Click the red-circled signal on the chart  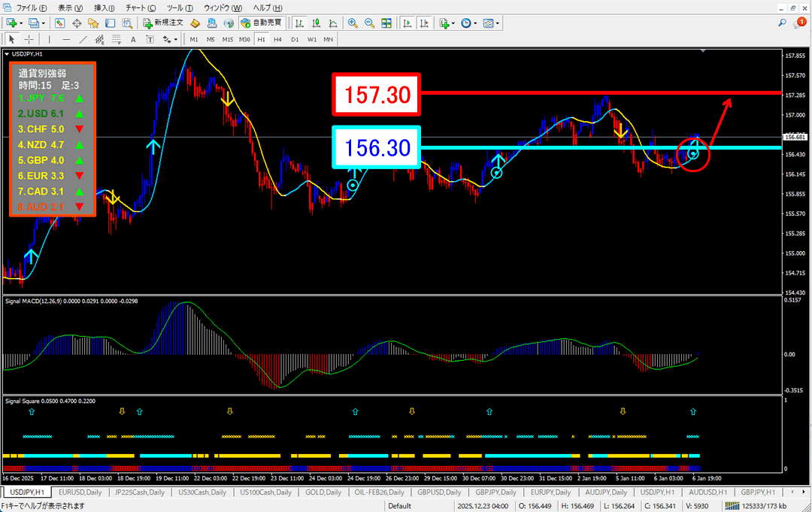click(694, 154)
